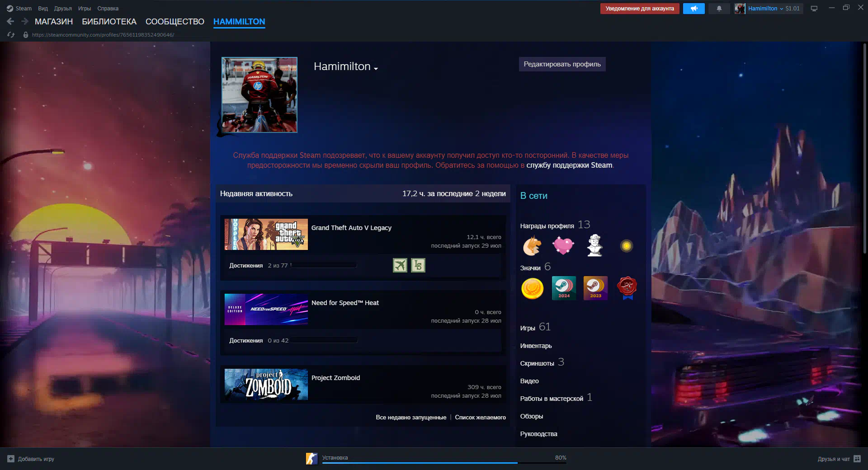View the pink heart profile award
This screenshot has height=470, width=868.
click(x=563, y=246)
